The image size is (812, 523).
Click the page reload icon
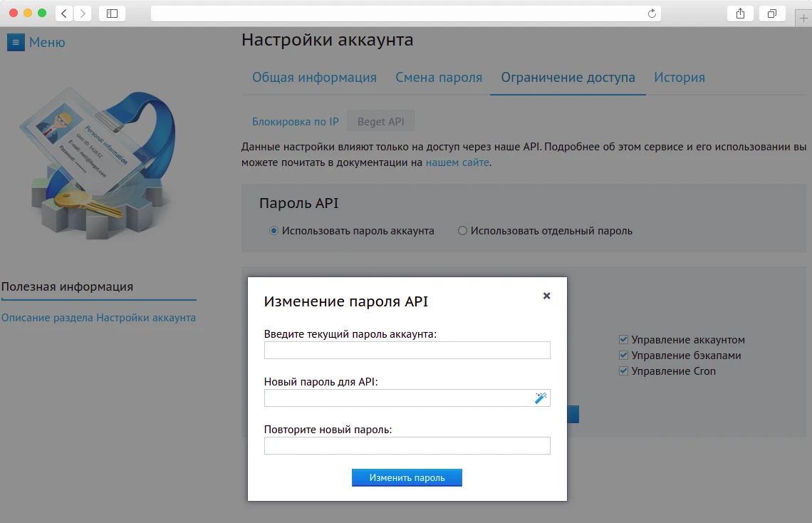(x=651, y=13)
